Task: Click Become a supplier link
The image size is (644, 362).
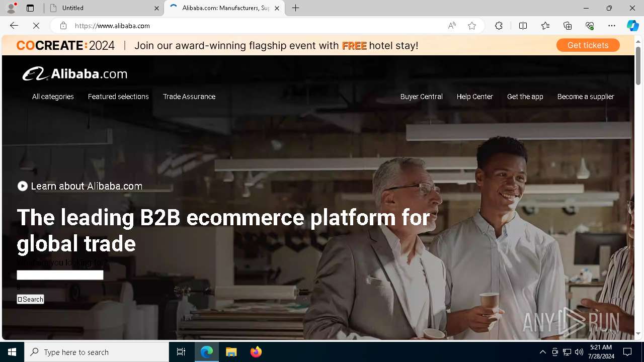Action: (586, 97)
